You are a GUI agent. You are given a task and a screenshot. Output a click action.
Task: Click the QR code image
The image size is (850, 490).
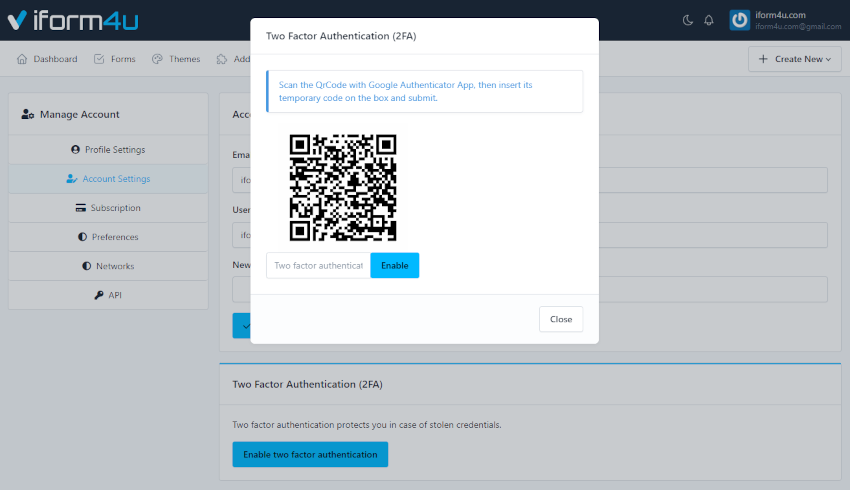point(343,188)
